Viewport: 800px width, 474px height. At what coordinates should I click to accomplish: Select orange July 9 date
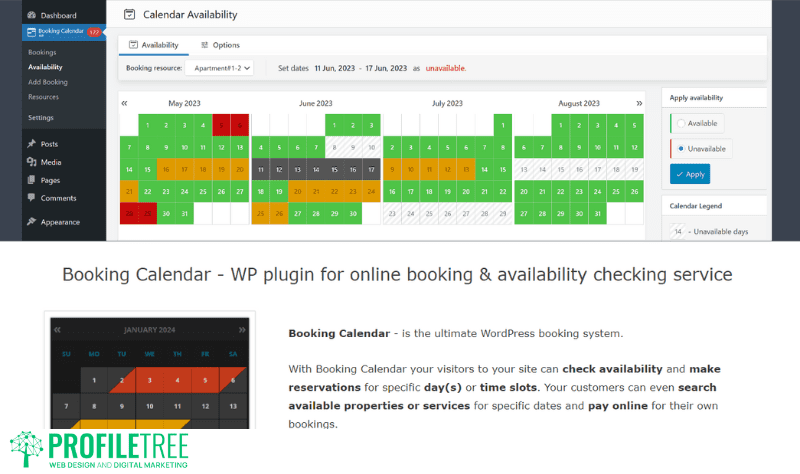pyautogui.click(x=392, y=169)
